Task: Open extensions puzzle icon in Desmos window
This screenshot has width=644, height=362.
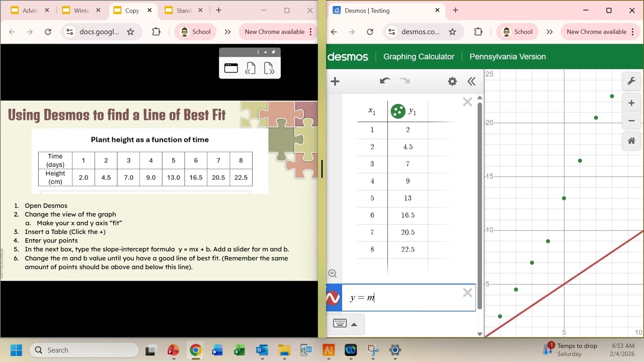Action: pos(478,32)
